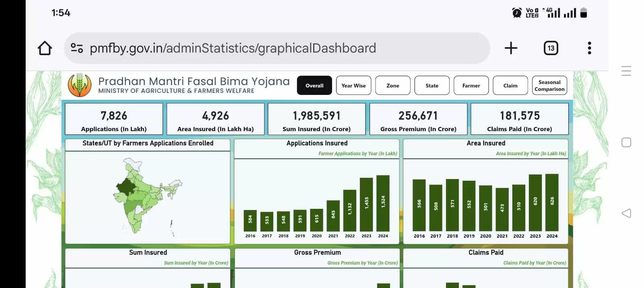Open tab switcher showing 13 tabs

coord(551,48)
